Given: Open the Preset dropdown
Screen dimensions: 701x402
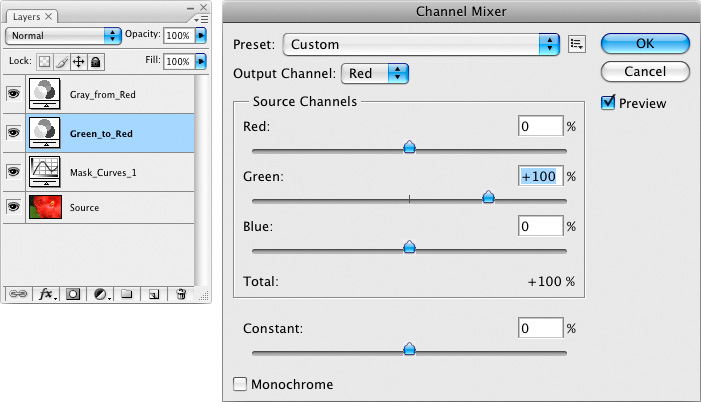Looking at the screenshot, I should coord(421,44).
